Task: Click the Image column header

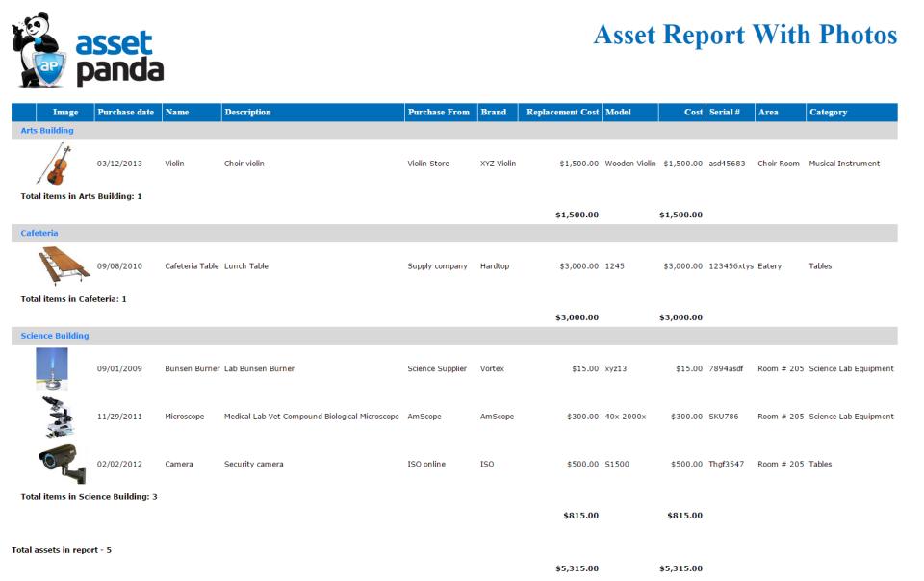Action: (64, 112)
